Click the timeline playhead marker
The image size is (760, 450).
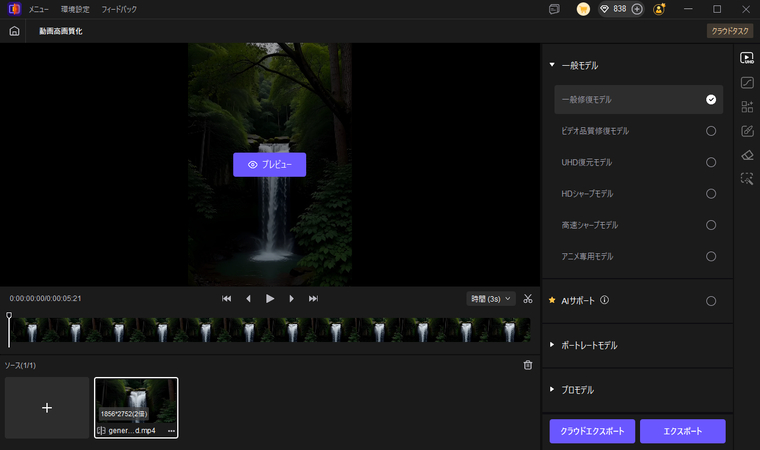tap(9, 318)
